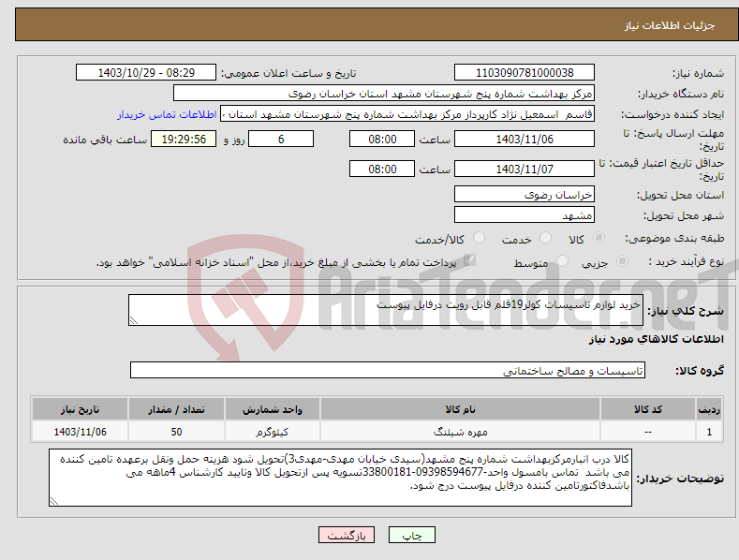Screen dimensions: 739x560
Task: Click the واحد شمارش column header
Action: click(273, 409)
